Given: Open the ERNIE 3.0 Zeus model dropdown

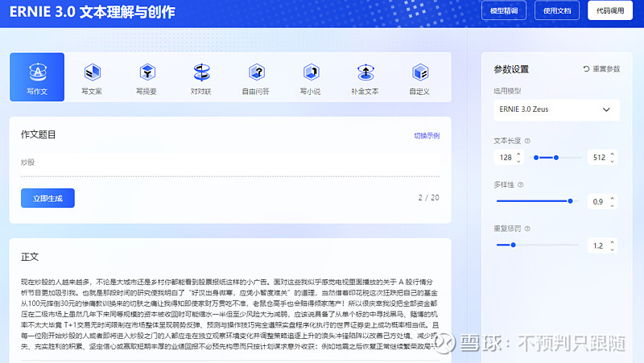Looking at the screenshot, I should click(556, 109).
